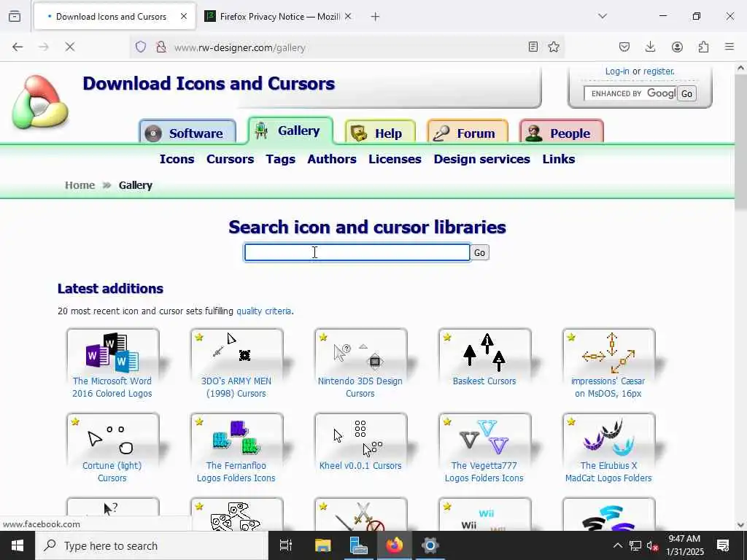This screenshot has height=560, width=747.
Task: Open the tracking protection shield icon
Action: pyautogui.click(x=141, y=47)
